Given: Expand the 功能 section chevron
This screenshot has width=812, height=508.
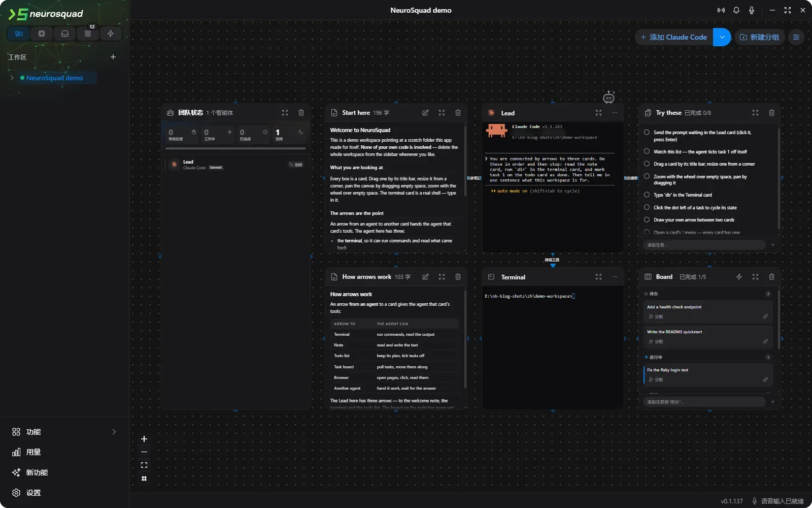Looking at the screenshot, I should [x=114, y=432].
